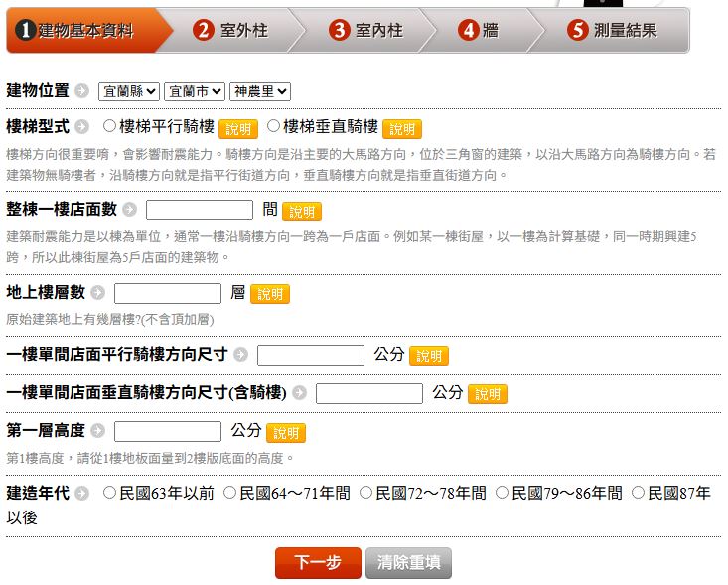Open the 宜蘭縣 county dropdown
This screenshot has height=585, width=728.
click(129, 91)
